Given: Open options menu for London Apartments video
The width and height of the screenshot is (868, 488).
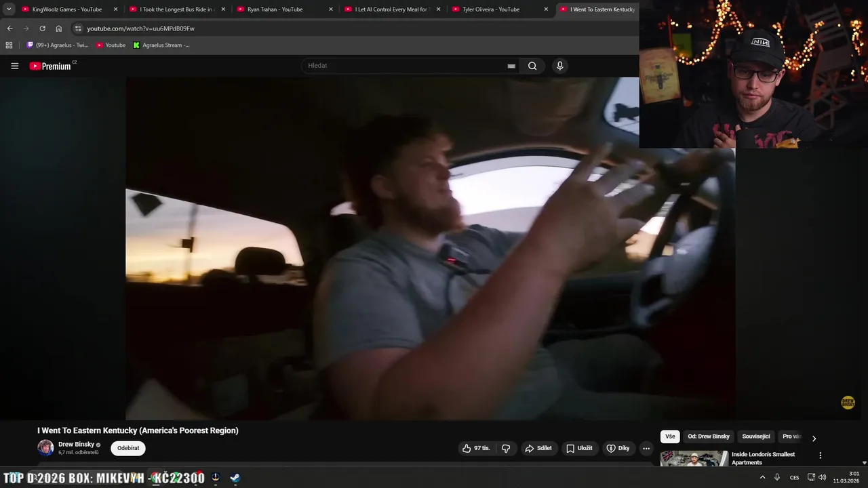Looking at the screenshot, I should [820, 455].
